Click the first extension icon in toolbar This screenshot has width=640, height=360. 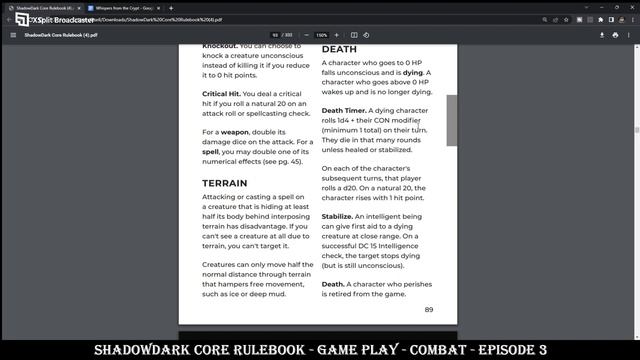[579, 20]
